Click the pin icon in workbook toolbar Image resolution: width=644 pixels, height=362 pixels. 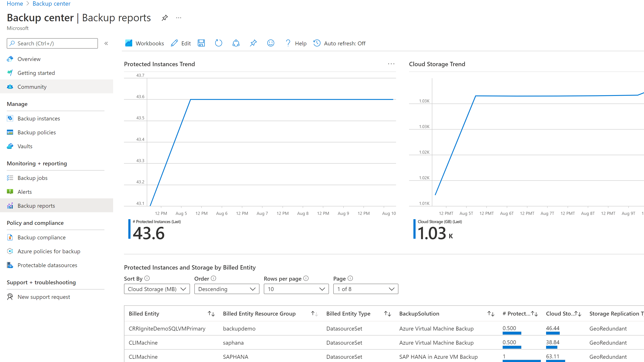(x=253, y=43)
